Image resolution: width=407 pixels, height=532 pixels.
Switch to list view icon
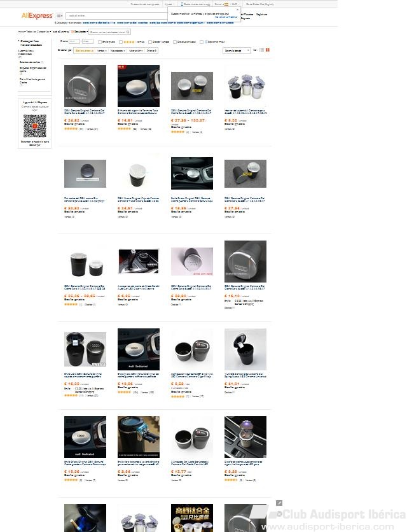click(x=261, y=50)
